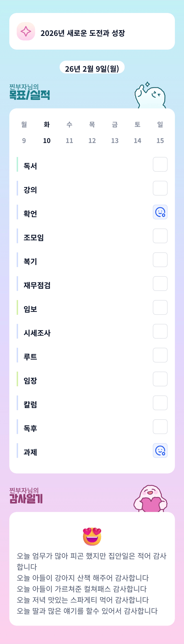Screen dimensions: 184x644
Task: Select Friday the 13th
Action: 115,132
